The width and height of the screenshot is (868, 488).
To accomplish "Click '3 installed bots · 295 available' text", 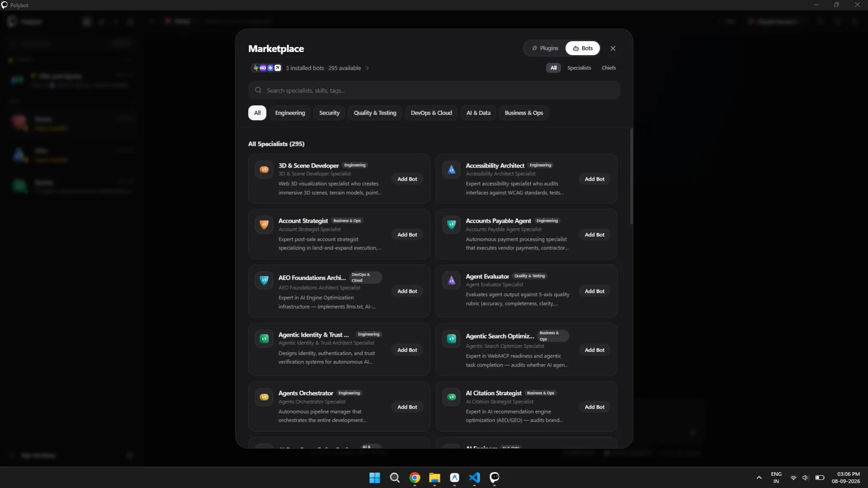I will [x=323, y=68].
